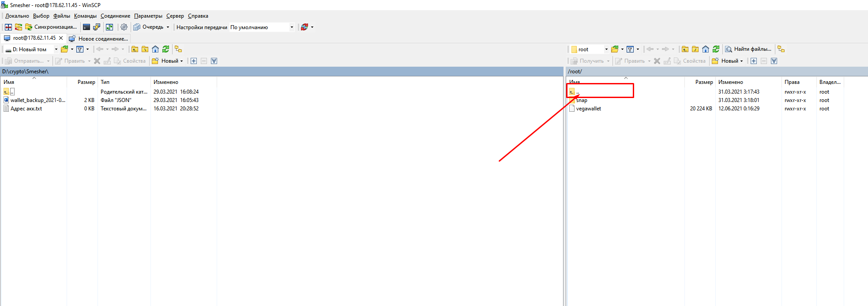This screenshot has width=868, height=306.
Task: Click local panel select all checkmark icon
Action: [214, 61]
